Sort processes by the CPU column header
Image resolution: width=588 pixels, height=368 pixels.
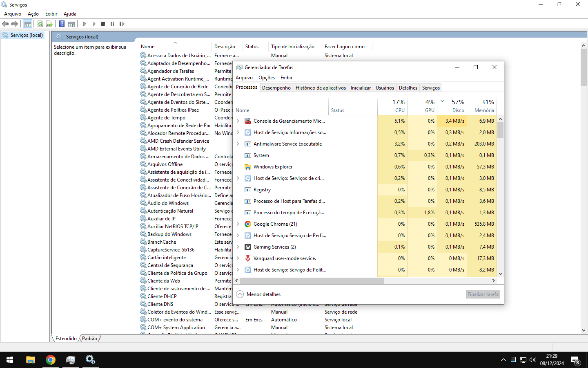pos(393,106)
